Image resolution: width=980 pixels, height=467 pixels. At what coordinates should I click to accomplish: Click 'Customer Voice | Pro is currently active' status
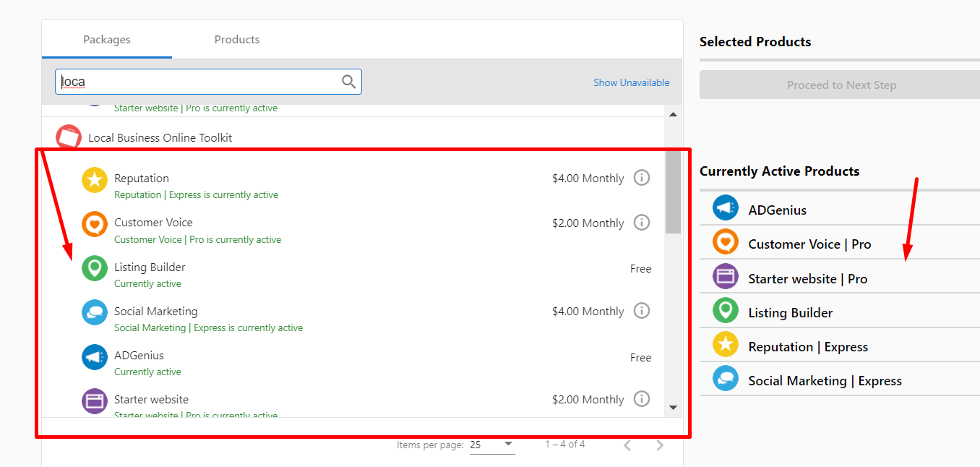pos(198,239)
